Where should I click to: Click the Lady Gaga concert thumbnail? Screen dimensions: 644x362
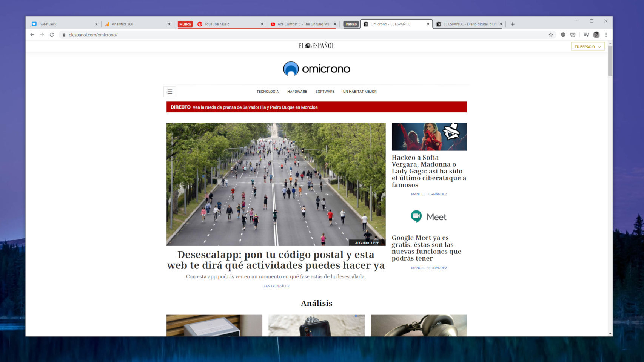[x=429, y=137]
